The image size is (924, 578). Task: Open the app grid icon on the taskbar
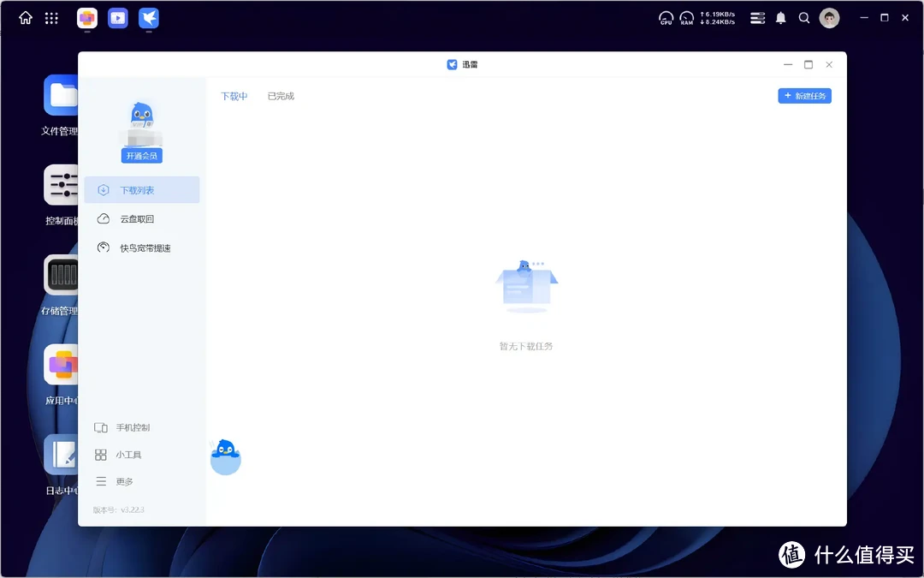(51, 17)
